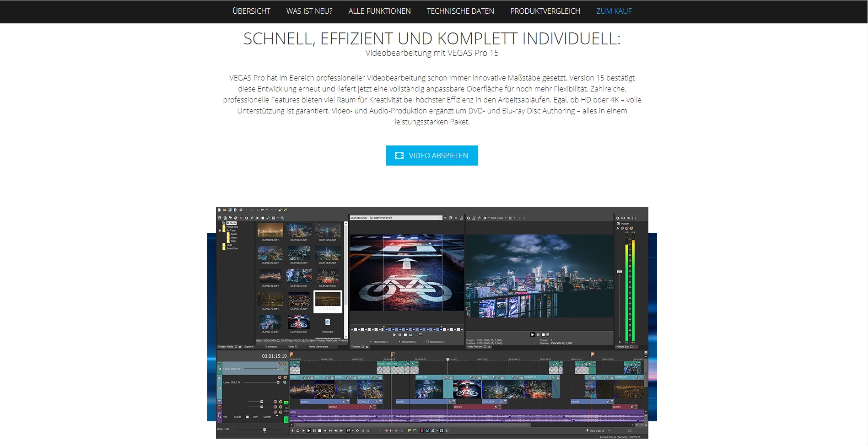Click the Open folder icon in VEGAS toolbar
The height and width of the screenshot is (446, 868).
pyautogui.click(x=225, y=210)
